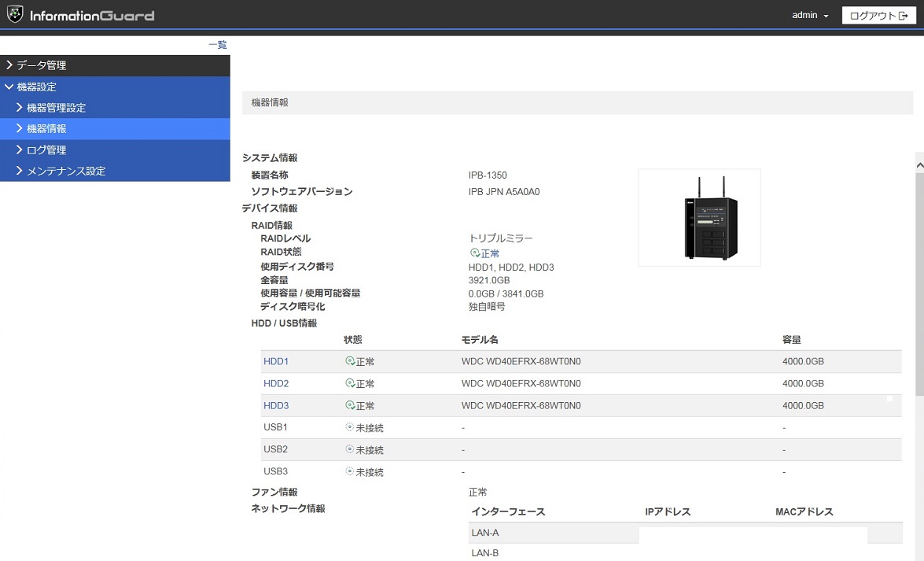Open the admin account dropdown
Screen dimensions: 924x561
point(809,14)
